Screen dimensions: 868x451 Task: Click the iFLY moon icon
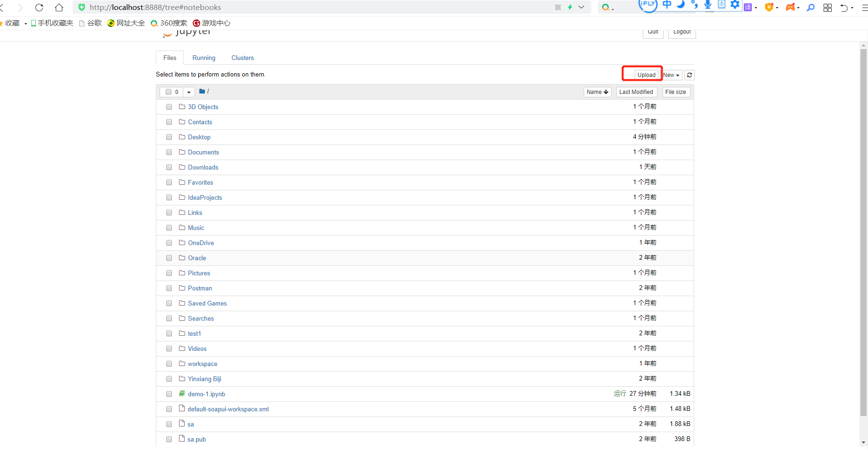pos(681,4)
